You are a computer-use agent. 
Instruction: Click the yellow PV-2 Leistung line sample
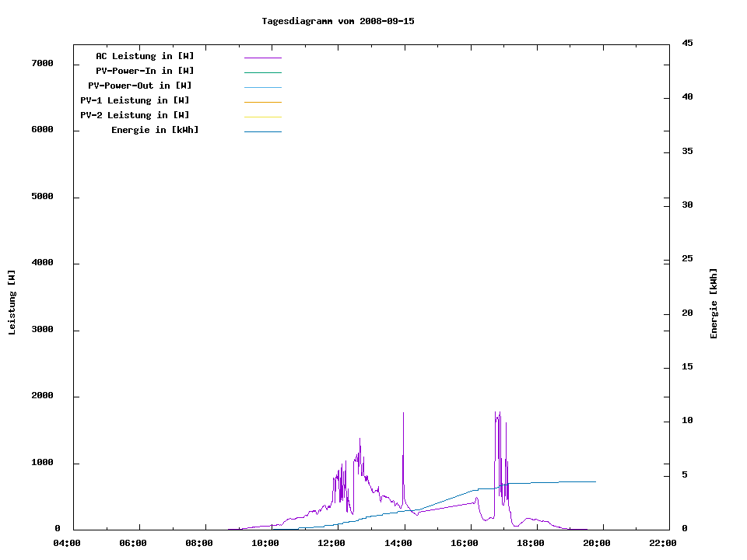tap(262, 117)
